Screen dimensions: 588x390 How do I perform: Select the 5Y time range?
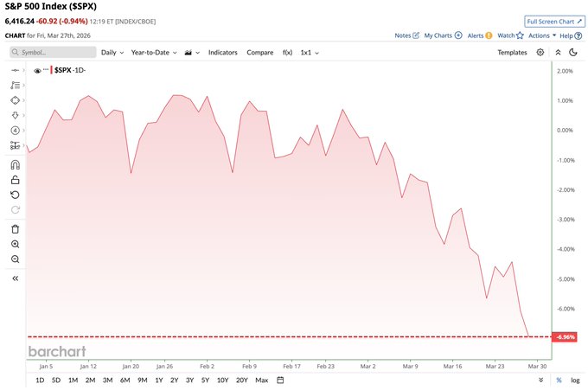[205, 380]
